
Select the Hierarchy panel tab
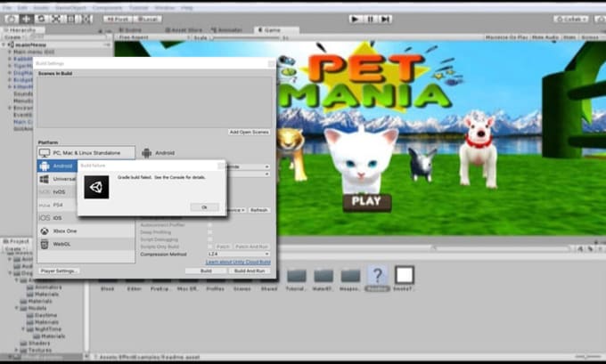point(22,29)
